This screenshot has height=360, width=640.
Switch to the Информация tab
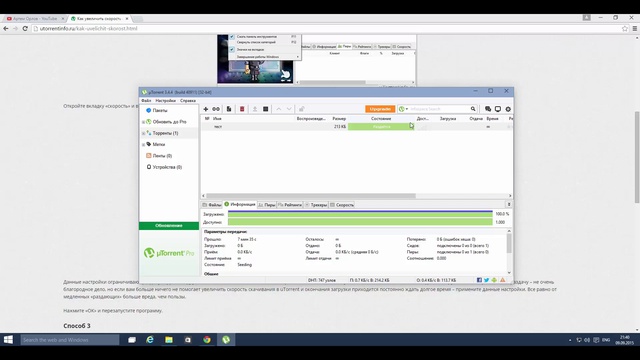(x=240, y=204)
